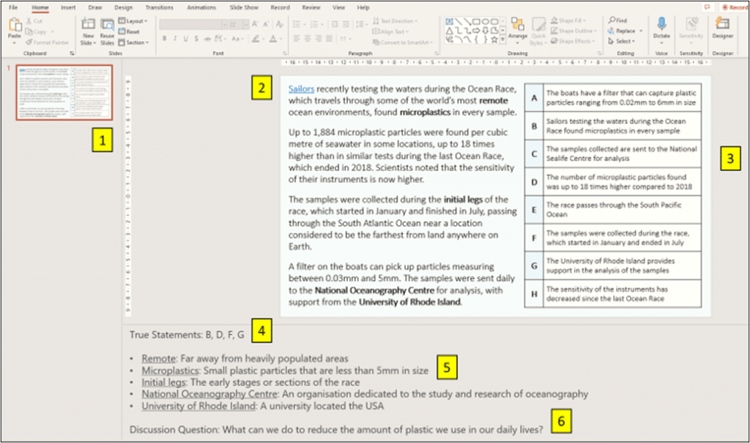This screenshot has width=750, height=443.
Task: Toggle text Shadow
Action: (196, 39)
